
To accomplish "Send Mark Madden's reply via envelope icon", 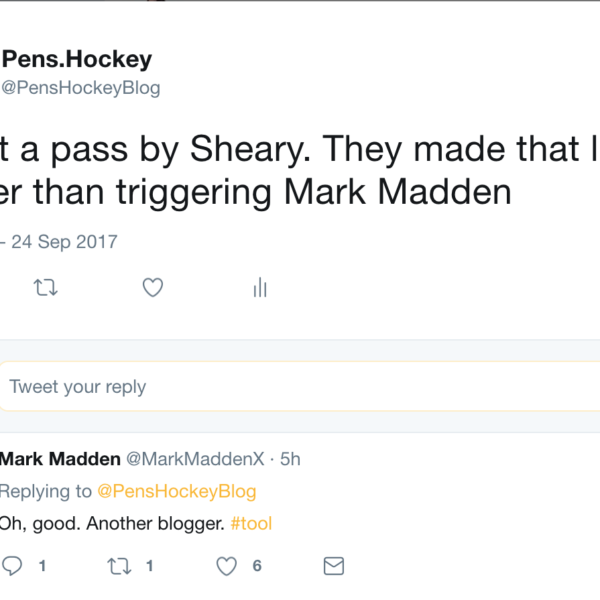I will 333,566.
